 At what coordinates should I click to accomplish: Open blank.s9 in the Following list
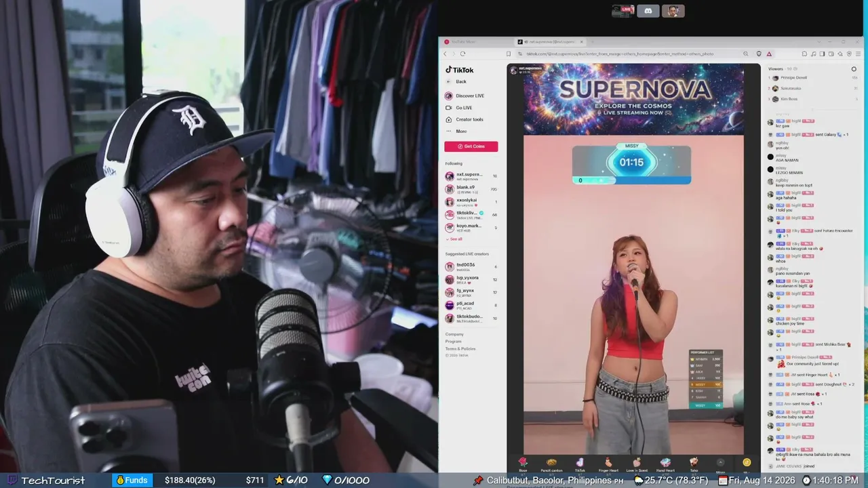point(471,189)
